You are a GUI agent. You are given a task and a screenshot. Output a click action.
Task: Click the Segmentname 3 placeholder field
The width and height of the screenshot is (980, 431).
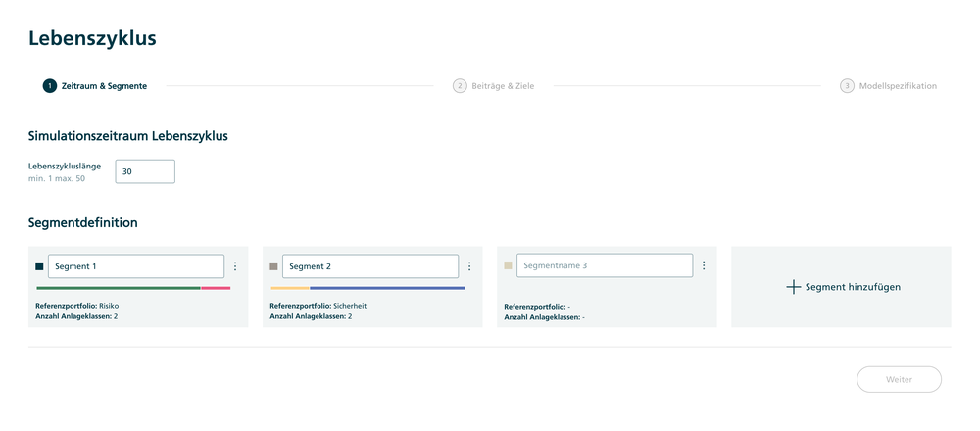click(x=604, y=265)
